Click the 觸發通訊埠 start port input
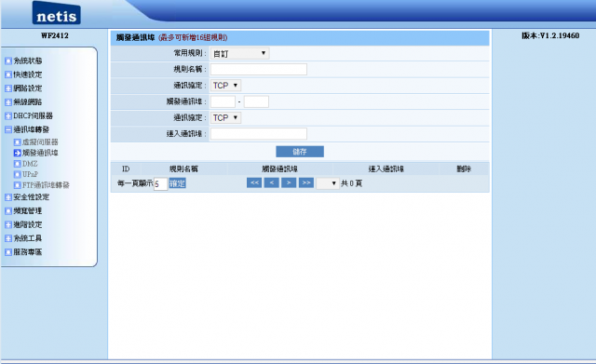 pos(223,101)
